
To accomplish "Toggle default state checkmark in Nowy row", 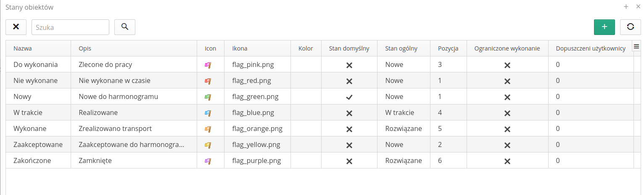I will 349,97.
